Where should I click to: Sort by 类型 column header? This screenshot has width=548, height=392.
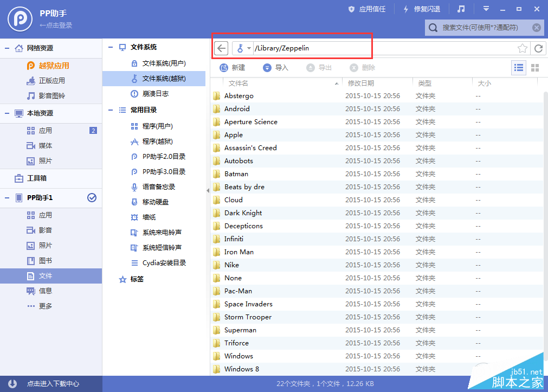click(442, 83)
